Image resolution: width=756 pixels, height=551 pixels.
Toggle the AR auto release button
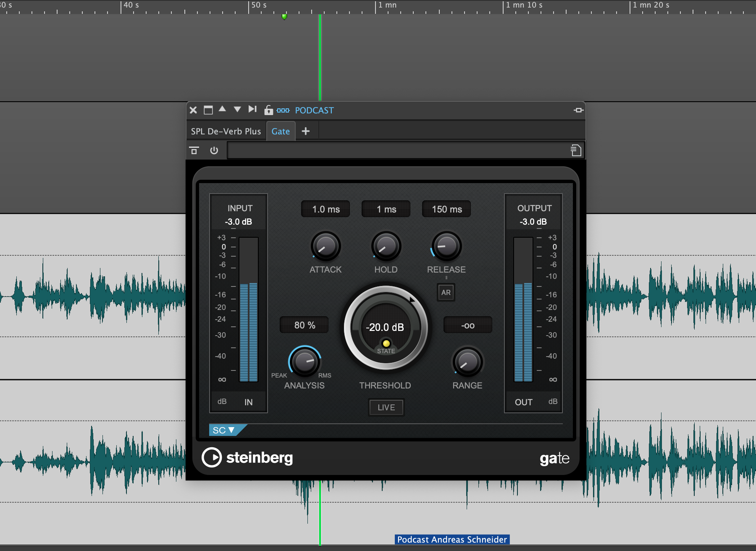[446, 292]
